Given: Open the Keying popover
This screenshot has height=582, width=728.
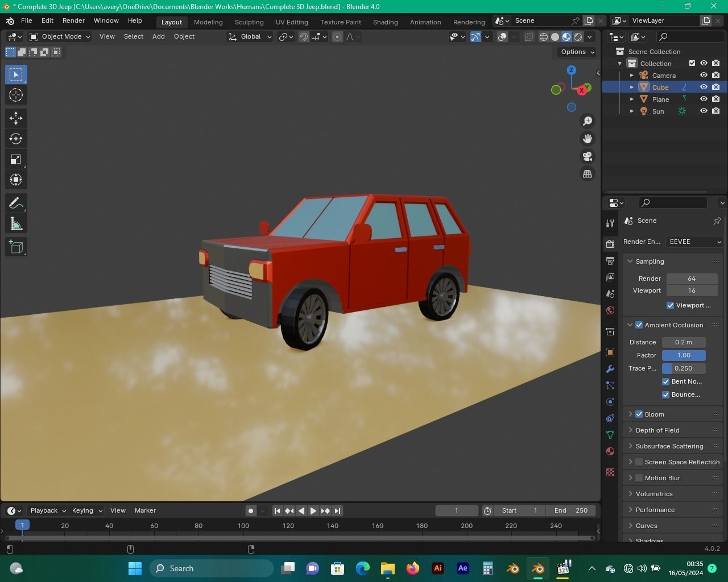Looking at the screenshot, I should tap(86, 510).
